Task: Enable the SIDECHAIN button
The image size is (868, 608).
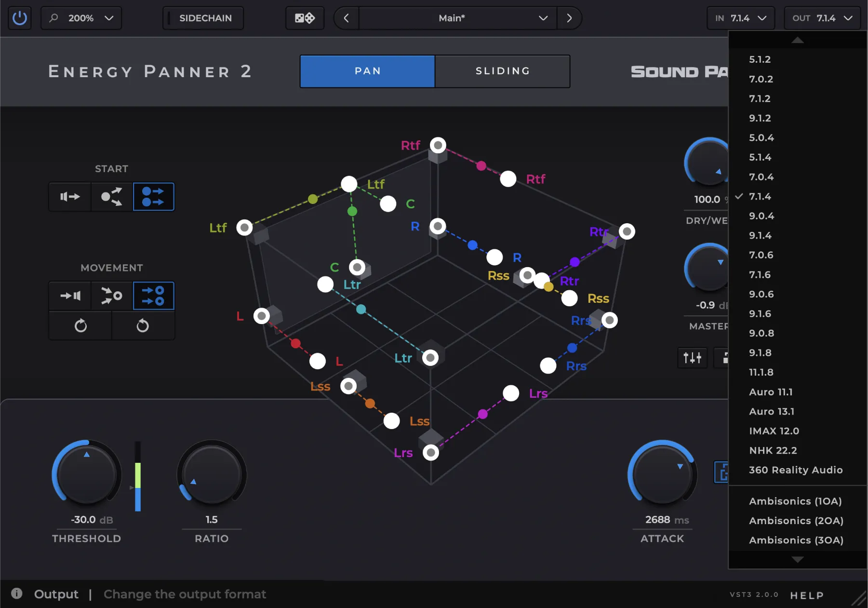Action: pyautogui.click(x=203, y=18)
